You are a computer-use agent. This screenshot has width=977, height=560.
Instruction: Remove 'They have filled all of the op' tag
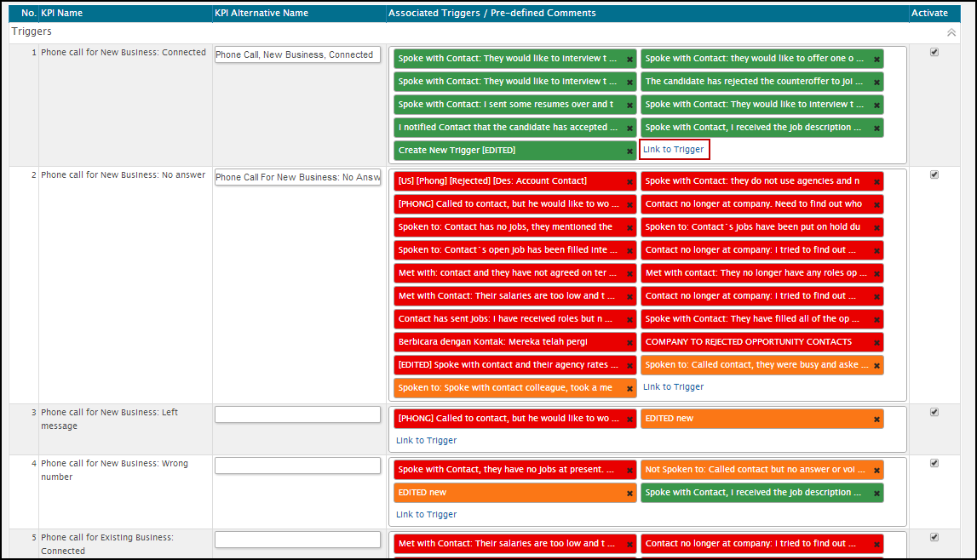(876, 321)
